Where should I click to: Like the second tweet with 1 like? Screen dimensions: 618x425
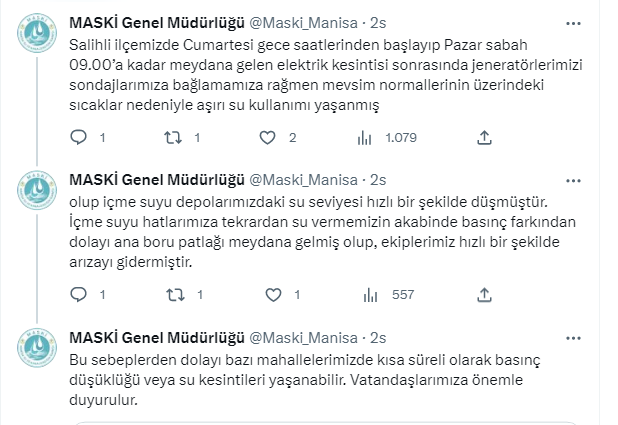[273, 295]
